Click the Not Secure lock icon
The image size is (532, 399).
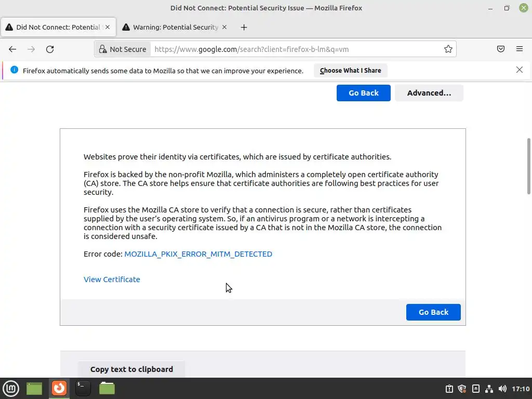point(103,49)
